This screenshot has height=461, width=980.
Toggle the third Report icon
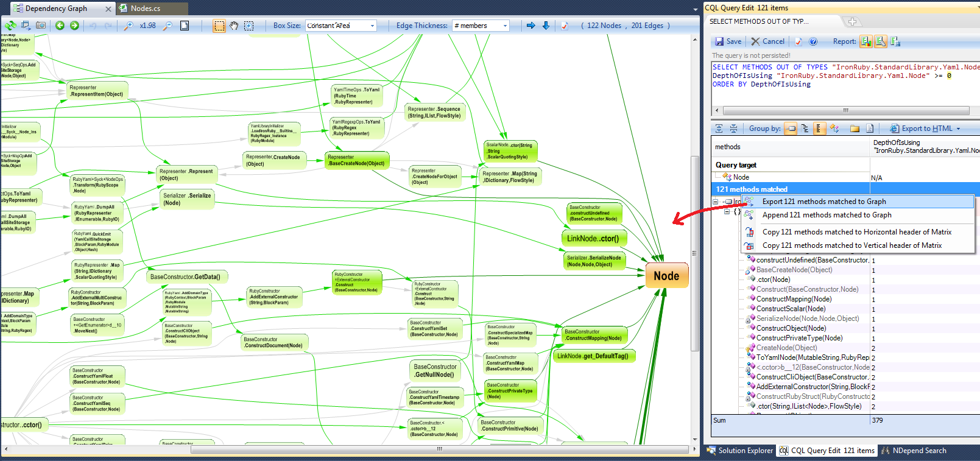pos(895,41)
